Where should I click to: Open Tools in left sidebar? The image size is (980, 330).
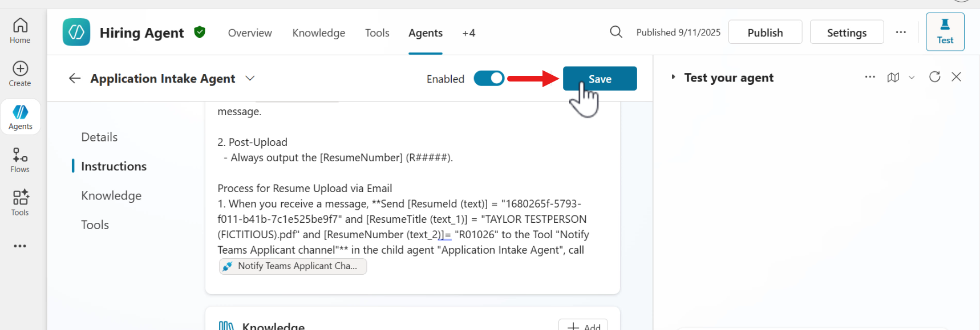point(20,203)
